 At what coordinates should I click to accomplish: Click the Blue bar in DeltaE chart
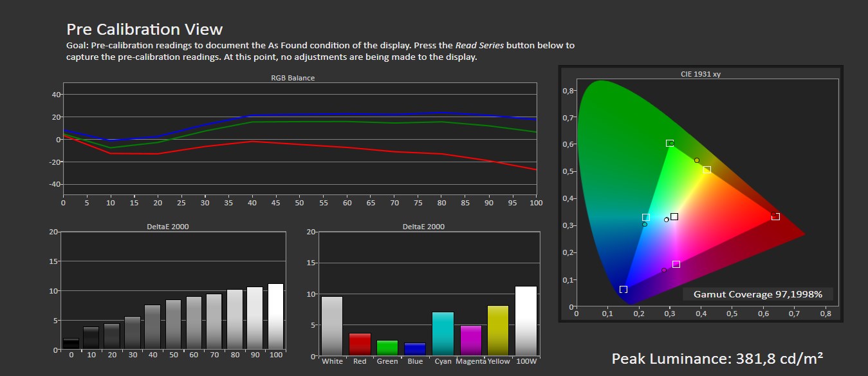[x=415, y=350]
